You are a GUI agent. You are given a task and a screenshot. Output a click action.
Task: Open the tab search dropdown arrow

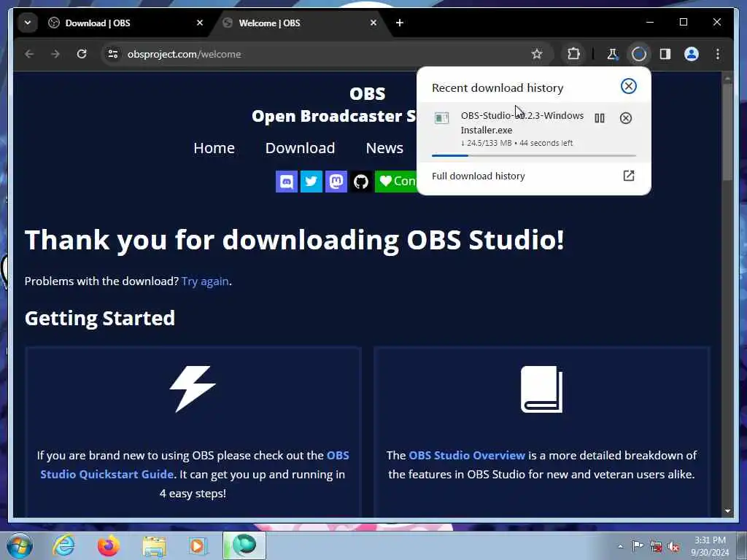[28, 23]
